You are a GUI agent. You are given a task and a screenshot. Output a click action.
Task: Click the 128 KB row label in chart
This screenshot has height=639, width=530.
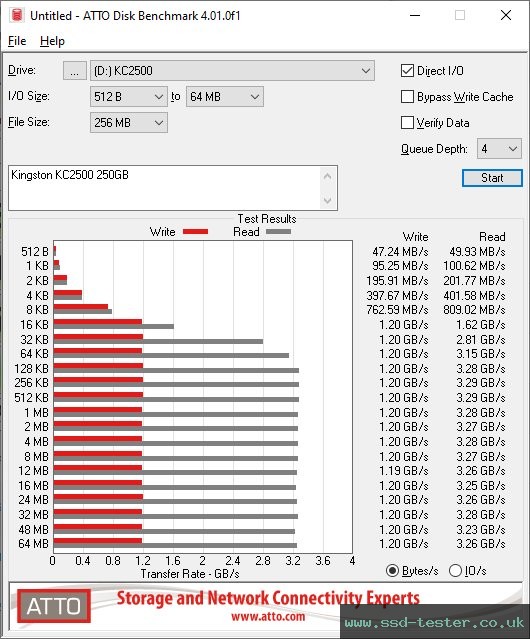coord(31,368)
